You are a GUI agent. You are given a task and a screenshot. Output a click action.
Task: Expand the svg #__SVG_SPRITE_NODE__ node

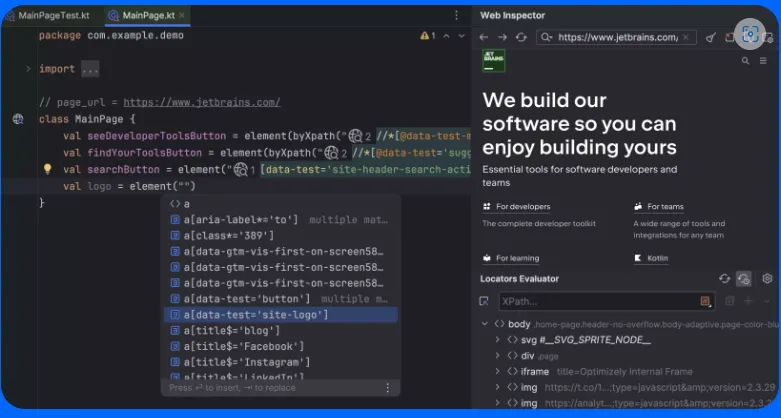(x=497, y=340)
